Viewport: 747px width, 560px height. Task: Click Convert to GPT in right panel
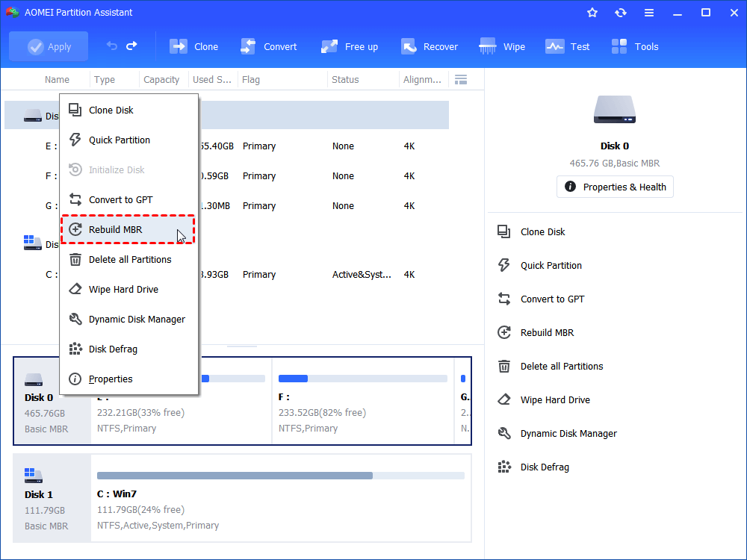pos(541,299)
